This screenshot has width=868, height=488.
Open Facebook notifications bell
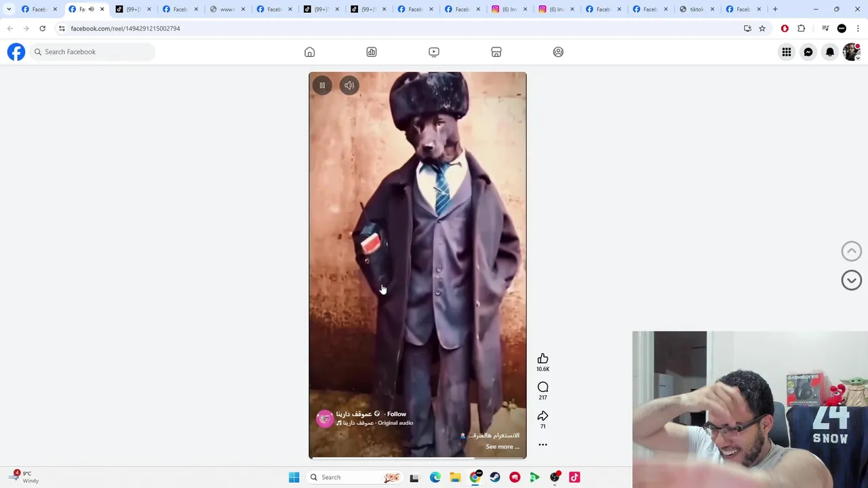point(830,52)
